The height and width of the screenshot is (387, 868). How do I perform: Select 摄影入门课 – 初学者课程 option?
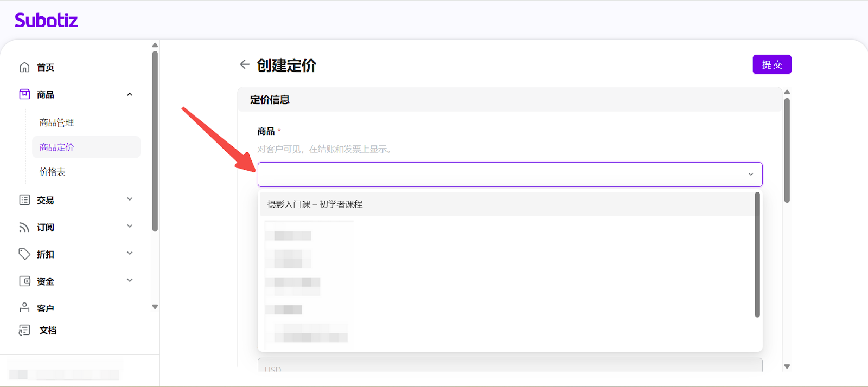315,204
